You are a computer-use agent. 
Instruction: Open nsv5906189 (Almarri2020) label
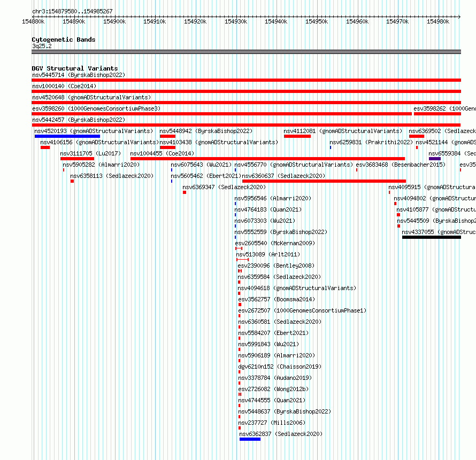point(277,355)
